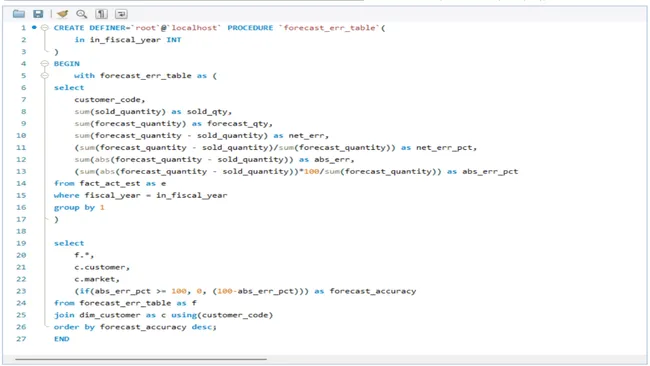Click c.market, on line 22

coord(97,279)
